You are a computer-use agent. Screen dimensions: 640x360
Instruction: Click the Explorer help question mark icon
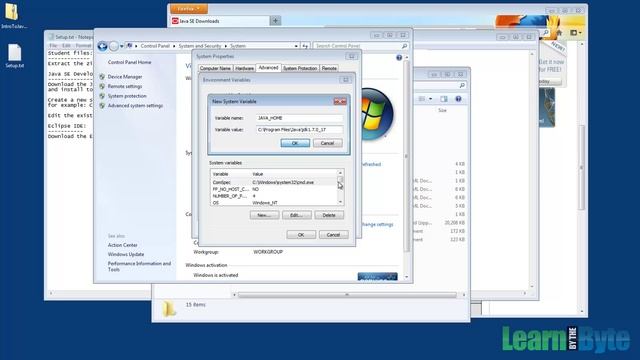click(458, 99)
